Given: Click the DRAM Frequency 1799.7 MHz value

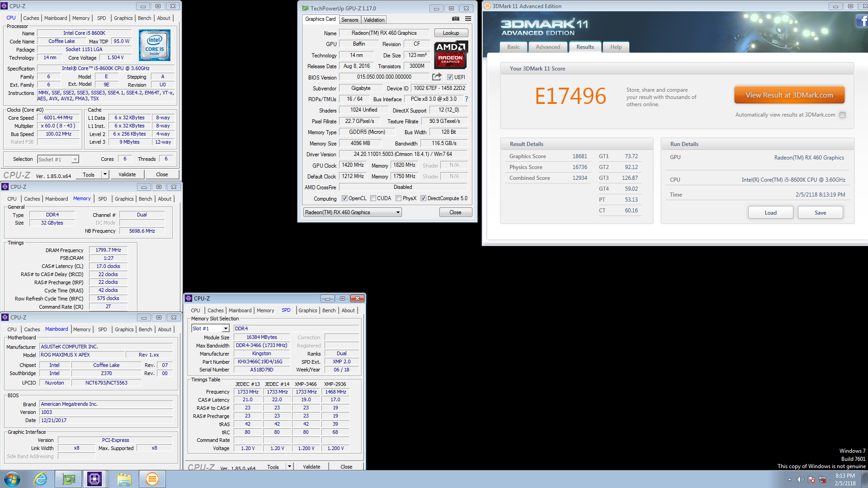Looking at the screenshot, I should [x=108, y=250].
